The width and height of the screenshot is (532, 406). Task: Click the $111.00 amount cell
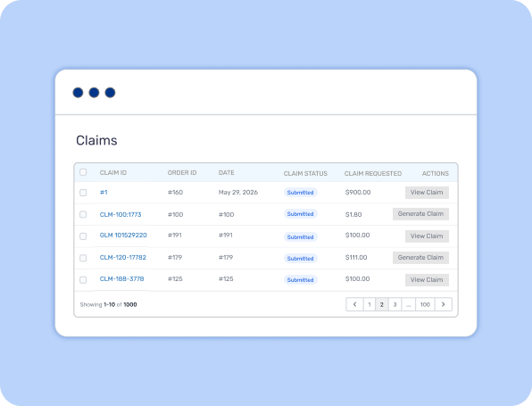356,258
